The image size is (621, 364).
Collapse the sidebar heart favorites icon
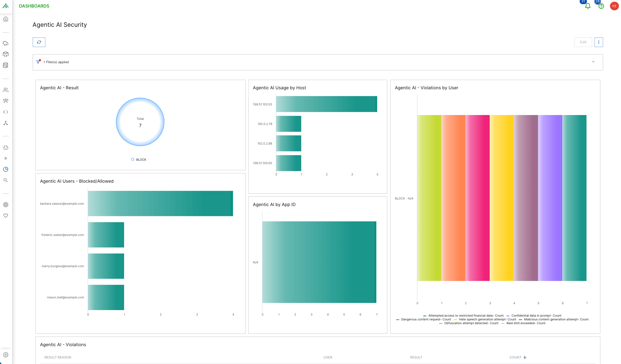click(x=6, y=216)
